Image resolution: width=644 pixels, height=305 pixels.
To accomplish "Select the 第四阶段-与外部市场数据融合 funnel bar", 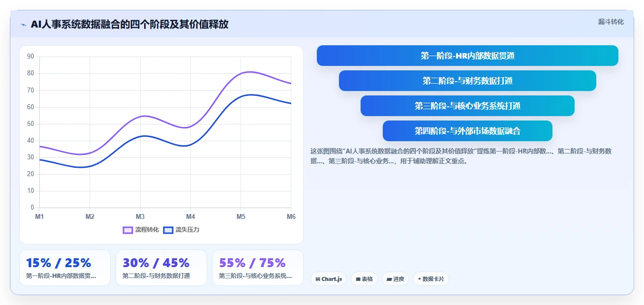I will tap(467, 131).
